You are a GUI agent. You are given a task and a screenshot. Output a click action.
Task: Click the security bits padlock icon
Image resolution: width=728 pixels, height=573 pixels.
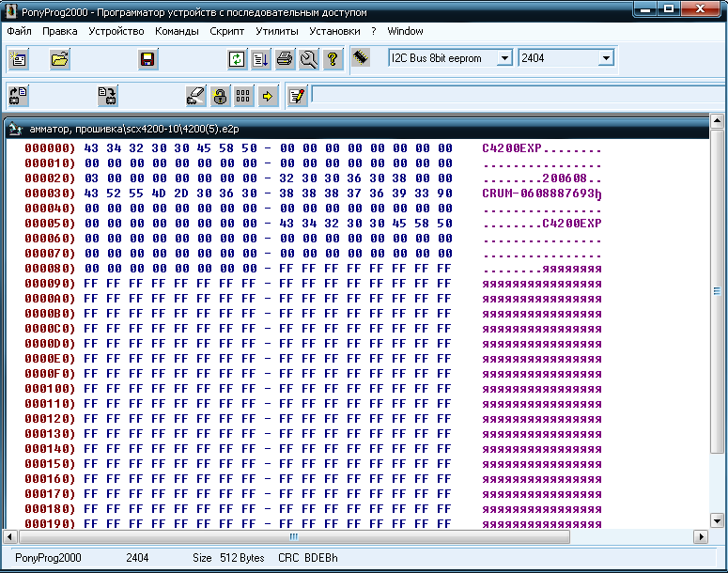click(x=220, y=96)
